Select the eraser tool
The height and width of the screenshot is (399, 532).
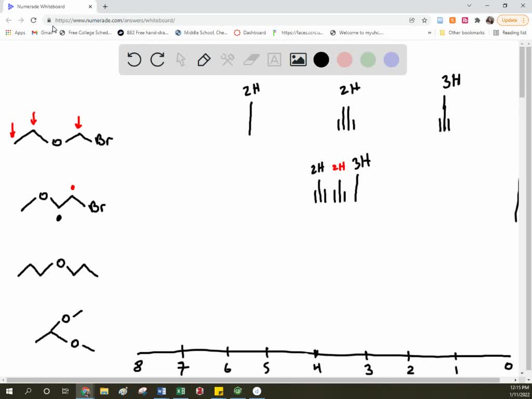pos(250,59)
